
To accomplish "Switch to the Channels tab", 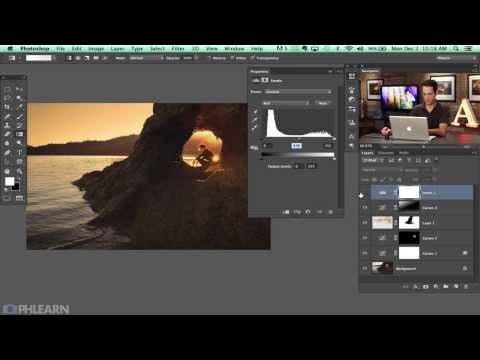I will [x=386, y=153].
